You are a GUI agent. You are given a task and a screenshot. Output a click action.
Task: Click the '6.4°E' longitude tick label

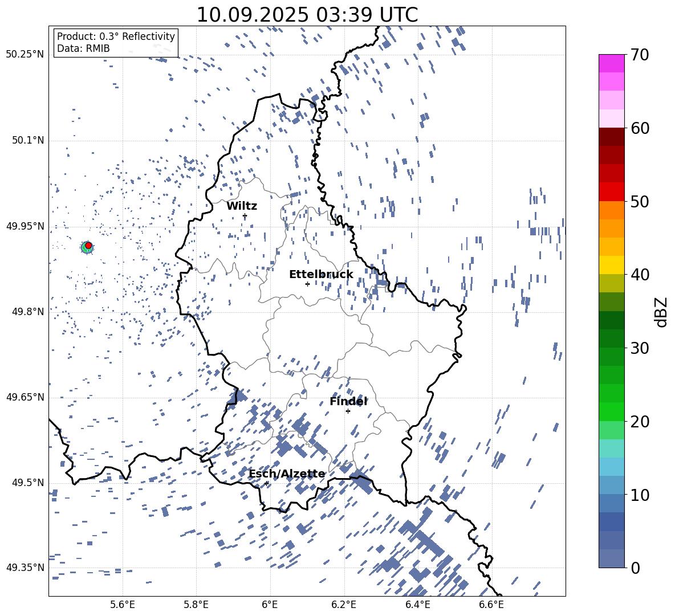[417, 605]
